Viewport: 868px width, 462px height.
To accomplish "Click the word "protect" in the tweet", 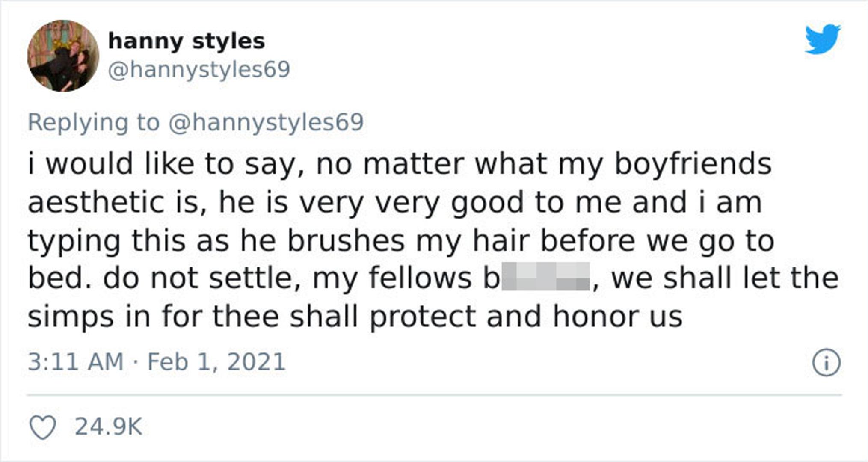I will click(x=423, y=317).
